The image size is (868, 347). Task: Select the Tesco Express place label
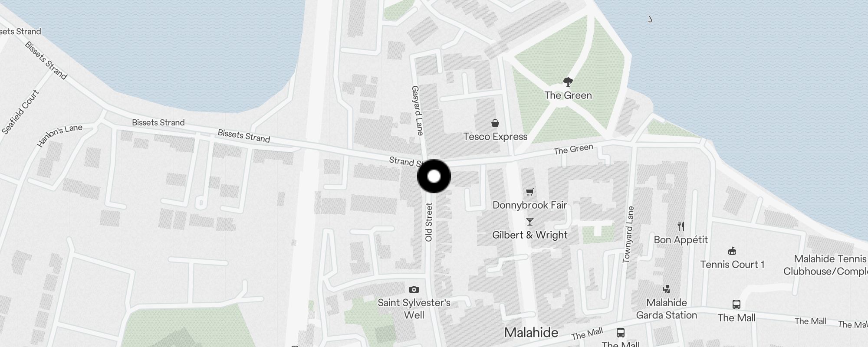(495, 137)
